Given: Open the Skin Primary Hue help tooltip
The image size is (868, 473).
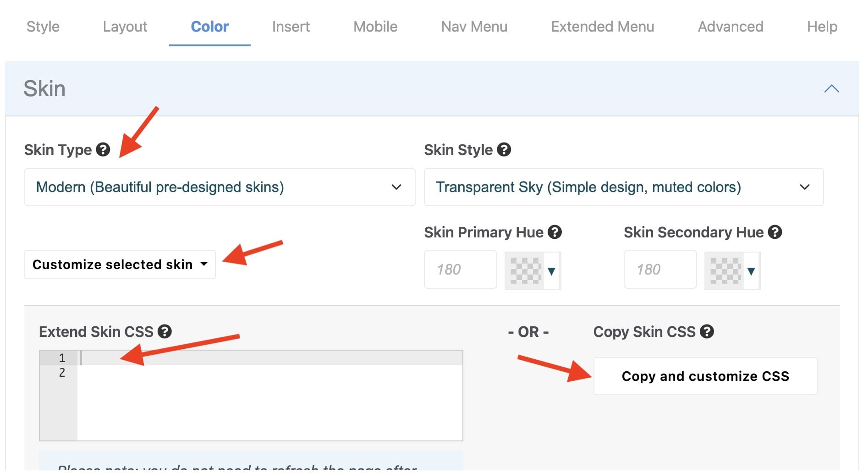Looking at the screenshot, I should 555,232.
